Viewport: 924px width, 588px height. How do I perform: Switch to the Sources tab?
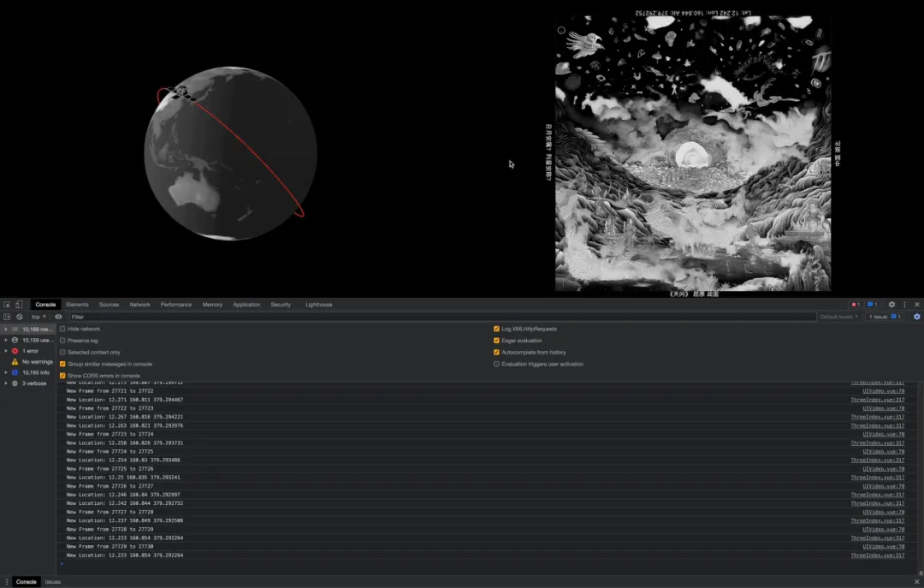click(x=109, y=305)
